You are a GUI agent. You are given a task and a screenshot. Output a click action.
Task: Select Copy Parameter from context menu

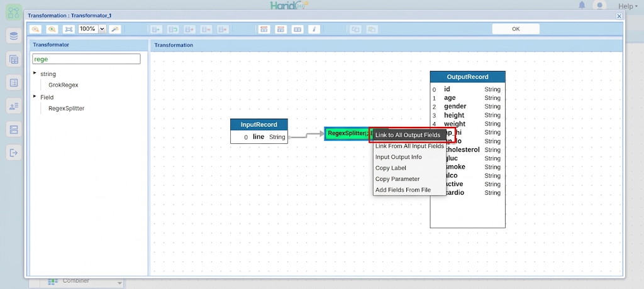click(409, 179)
